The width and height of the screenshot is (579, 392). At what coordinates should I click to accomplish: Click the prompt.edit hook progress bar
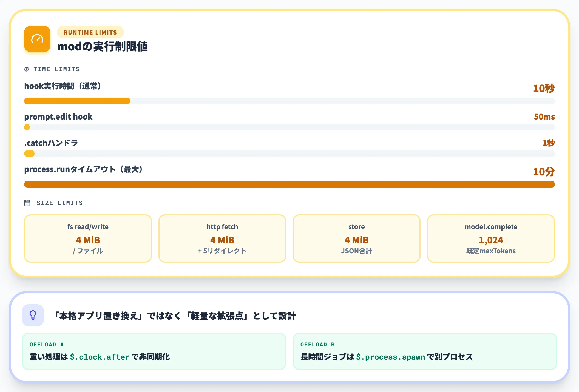pyautogui.click(x=289, y=127)
